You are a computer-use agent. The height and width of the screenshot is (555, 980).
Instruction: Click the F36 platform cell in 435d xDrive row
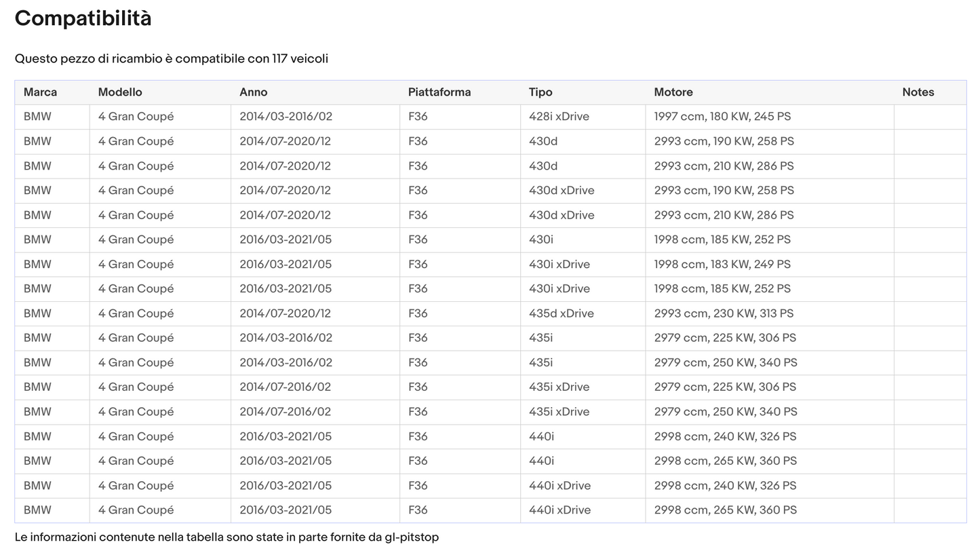pos(418,313)
